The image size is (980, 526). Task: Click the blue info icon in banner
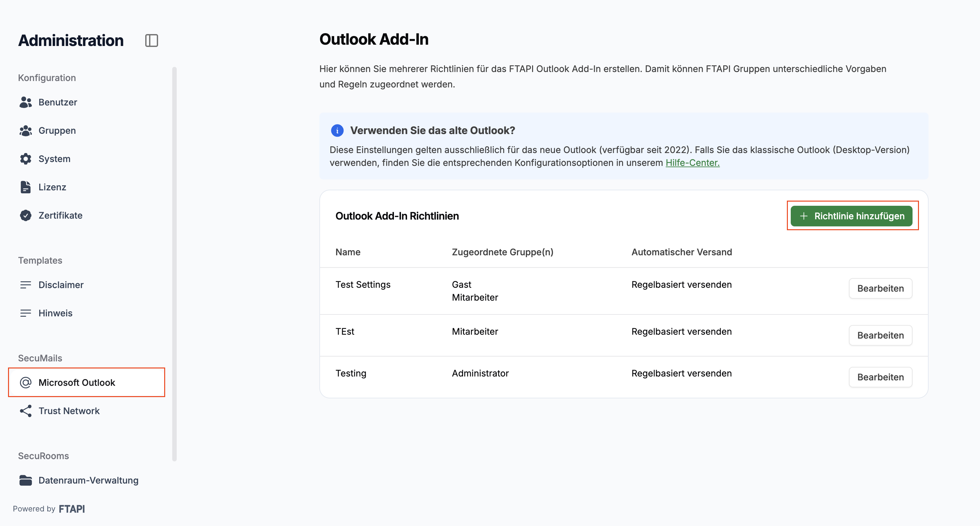coord(337,131)
